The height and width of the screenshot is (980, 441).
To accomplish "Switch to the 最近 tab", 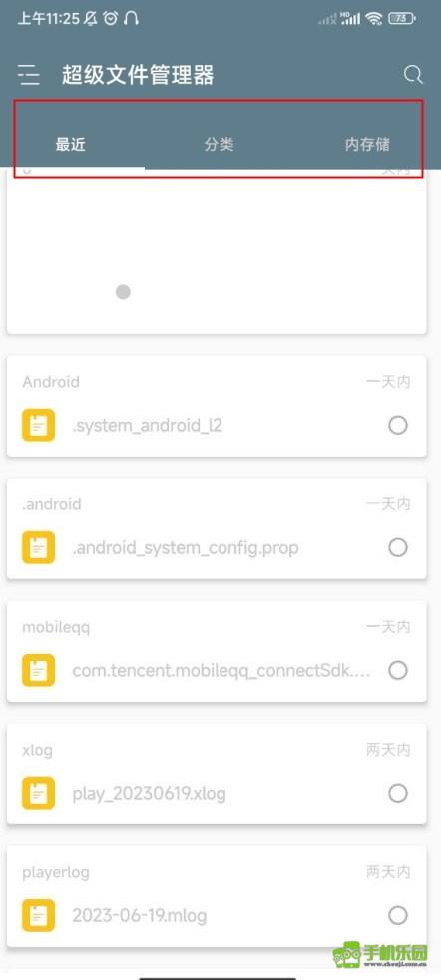I will pos(71,145).
